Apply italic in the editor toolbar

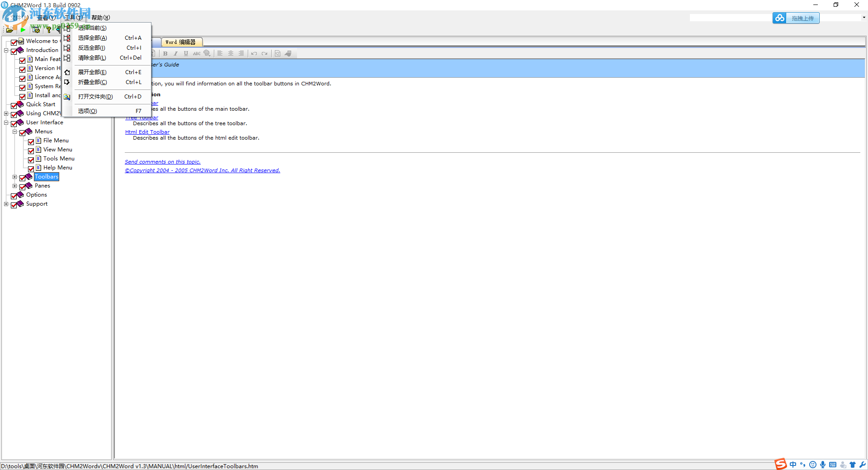(x=175, y=53)
